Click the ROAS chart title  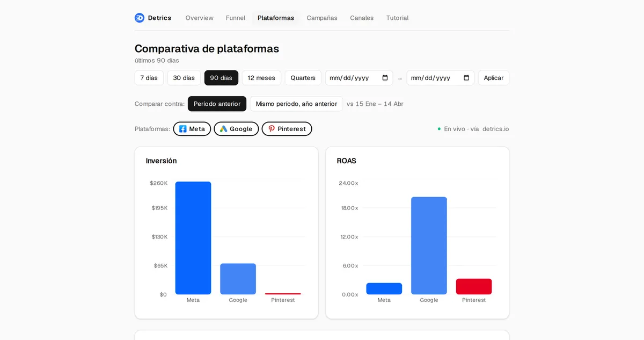pos(346,161)
